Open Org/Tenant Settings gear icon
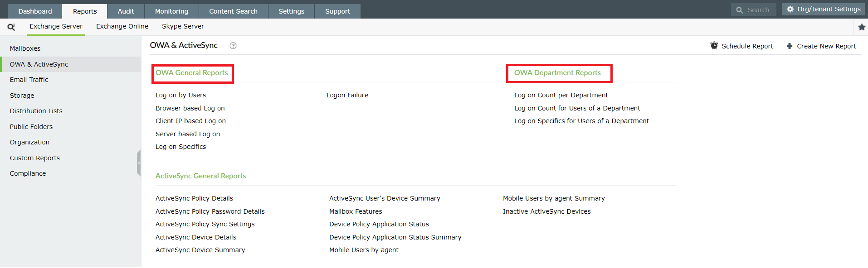Image resolution: width=868 pixels, height=268 pixels. (790, 9)
